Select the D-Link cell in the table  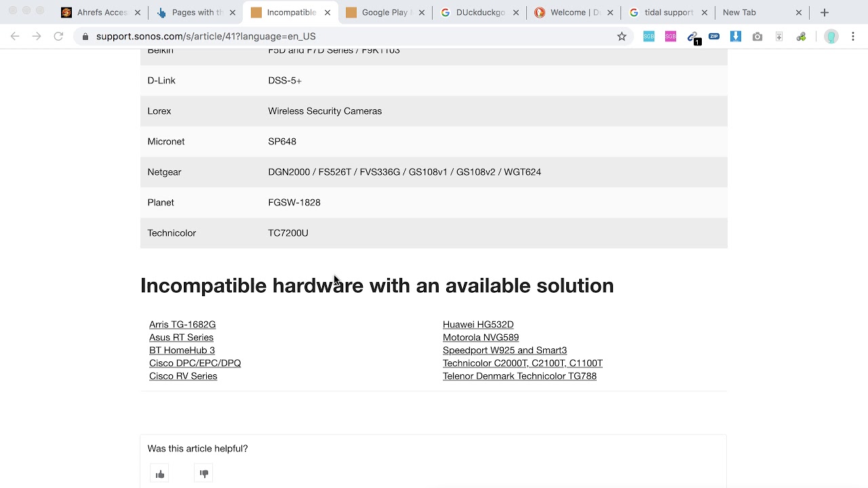(161, 81)
